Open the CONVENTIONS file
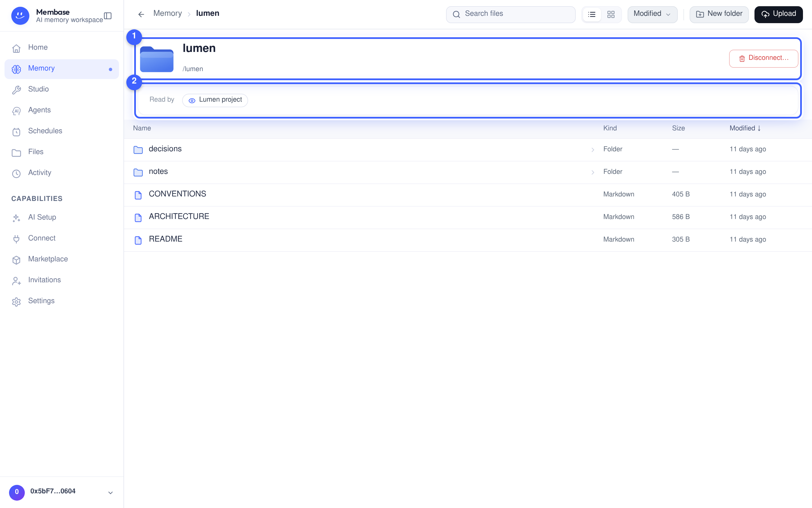The width and height of the screenshot is (812, 508). pos(468,194)
